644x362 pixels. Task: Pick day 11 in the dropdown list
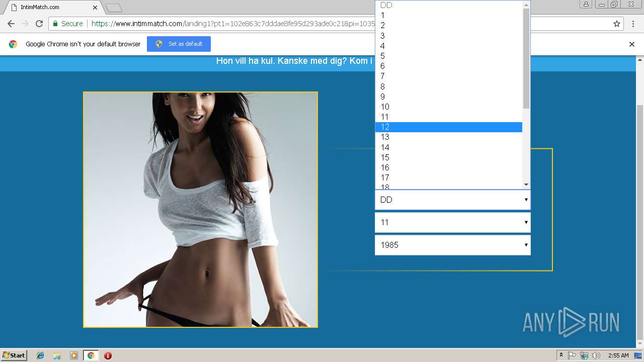click(448, 117)
